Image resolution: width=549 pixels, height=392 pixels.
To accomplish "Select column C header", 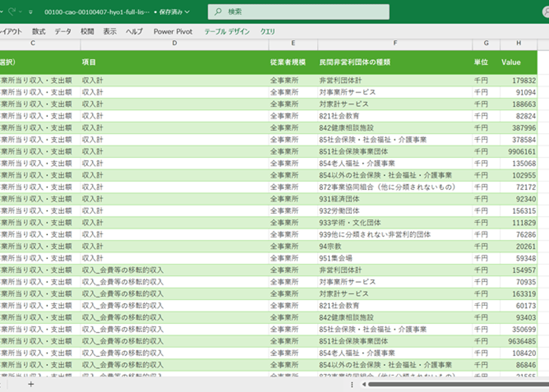I will point(33,43).
